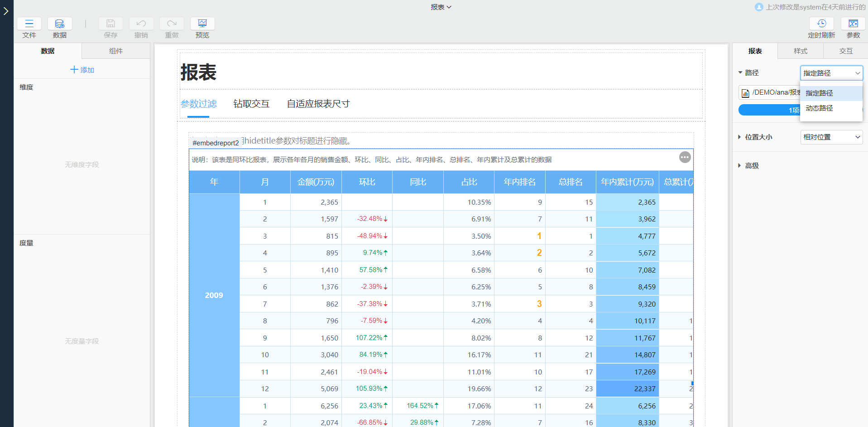Open the 相对位置 position dropdown

[x=831, y=137]
